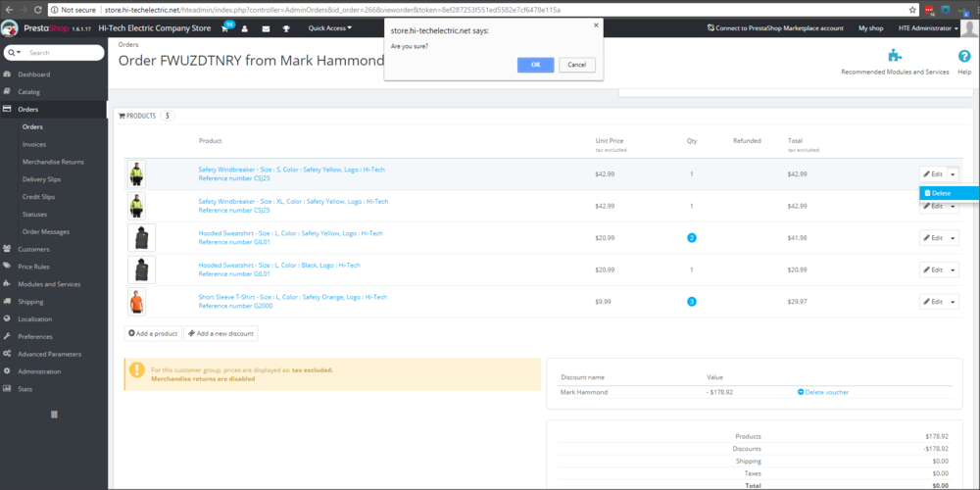Click the browser reload button

tap(38, 10)
